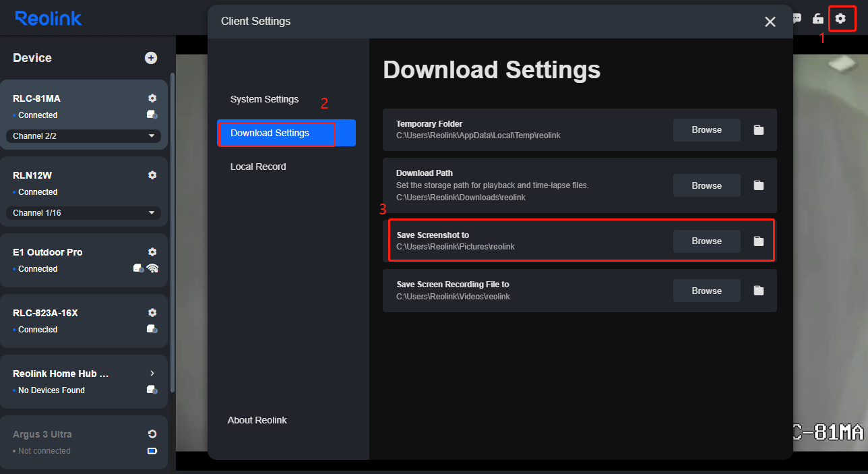This screenshot has height=474, width=868.
Task: Expand RLN12W Channel 1/16 dropdown
Action: [x=84, y=213]
